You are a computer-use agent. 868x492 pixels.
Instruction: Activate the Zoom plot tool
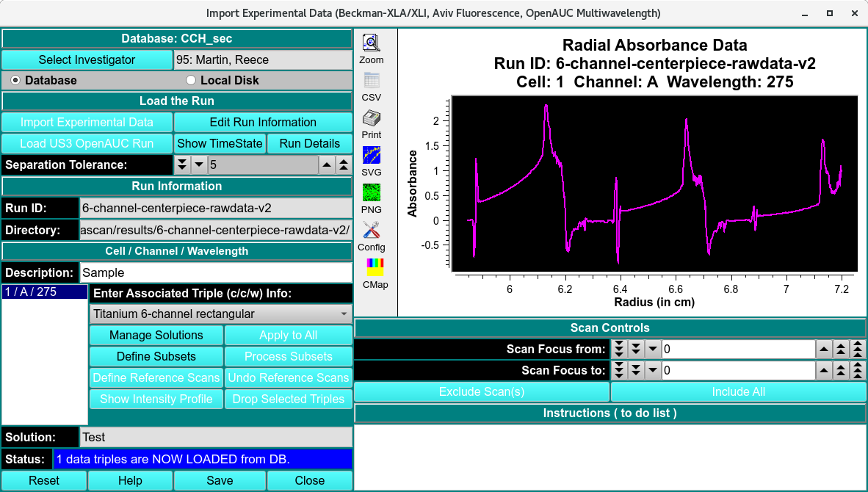click(x=372, y=46)
